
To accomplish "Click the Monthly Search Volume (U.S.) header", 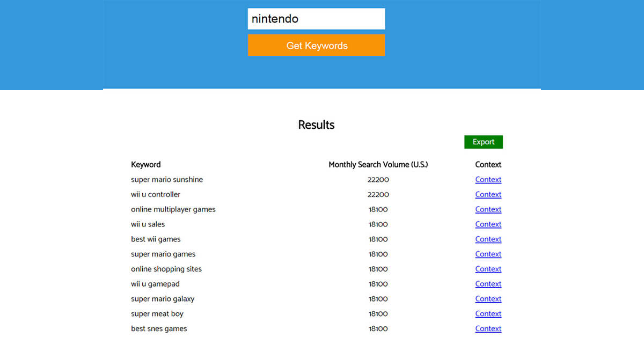I will point(378,165).
